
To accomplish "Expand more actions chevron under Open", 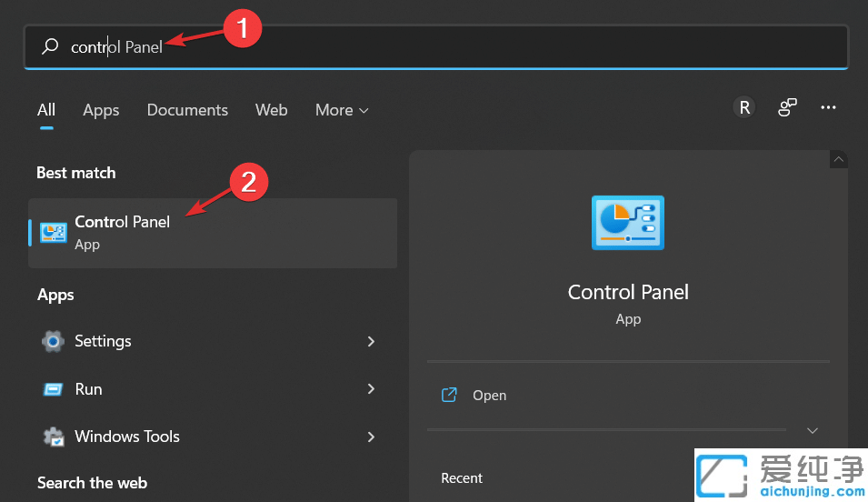I will [813, 430].
